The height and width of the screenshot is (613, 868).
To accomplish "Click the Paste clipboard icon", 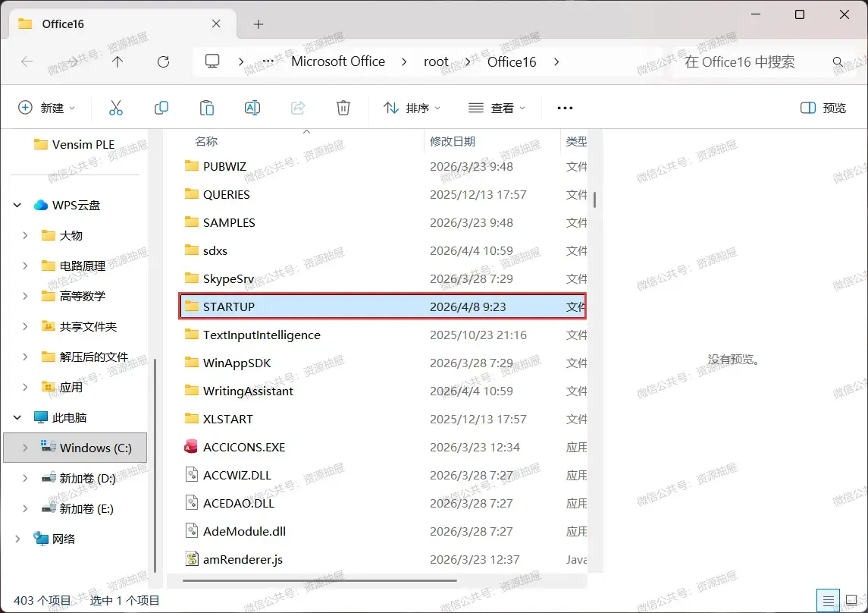I will [206, 108].
